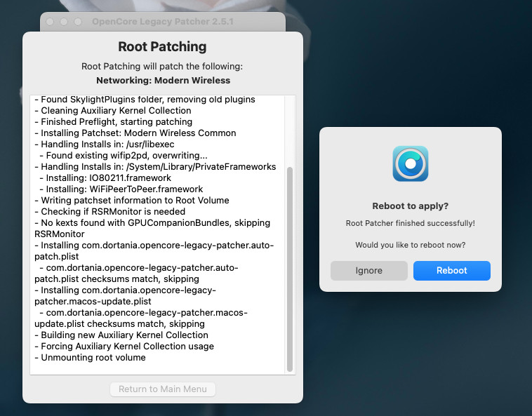
Task: Click the OpenCore Legacy Patcher 2.5.1 title bar
Action: pos(163,22)
